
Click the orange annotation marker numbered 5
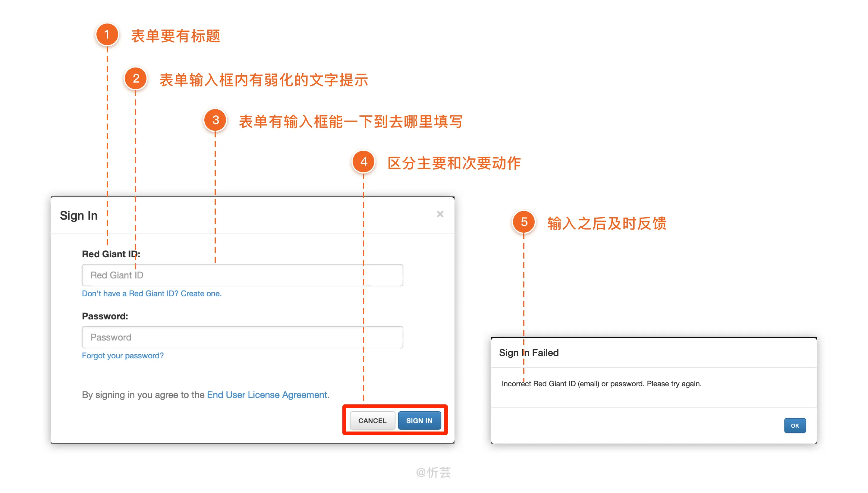(524, 222)
